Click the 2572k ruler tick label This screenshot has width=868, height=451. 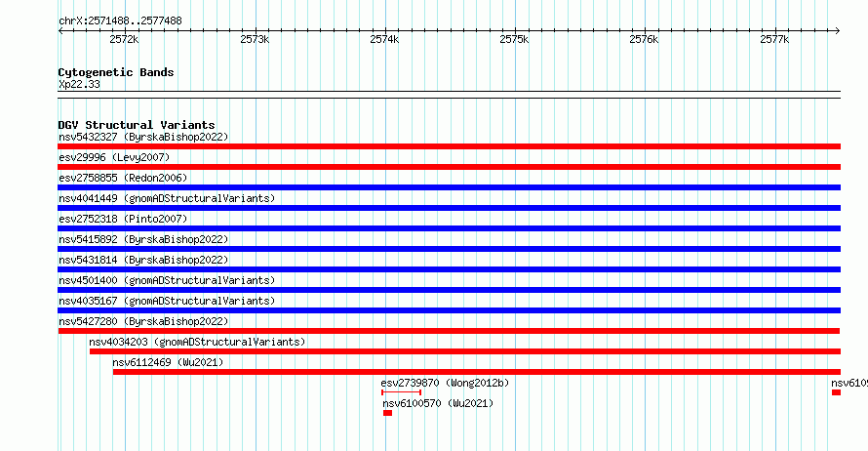point(124,39)
